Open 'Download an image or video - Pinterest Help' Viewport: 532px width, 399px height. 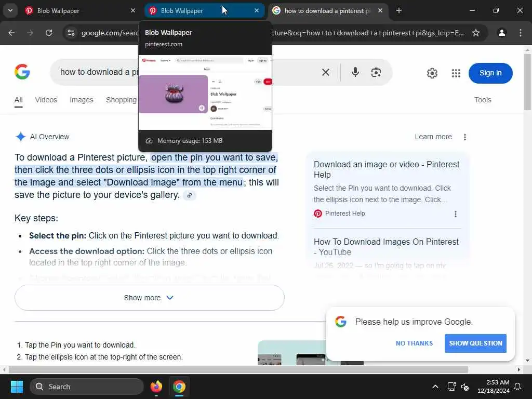(387, 169)
